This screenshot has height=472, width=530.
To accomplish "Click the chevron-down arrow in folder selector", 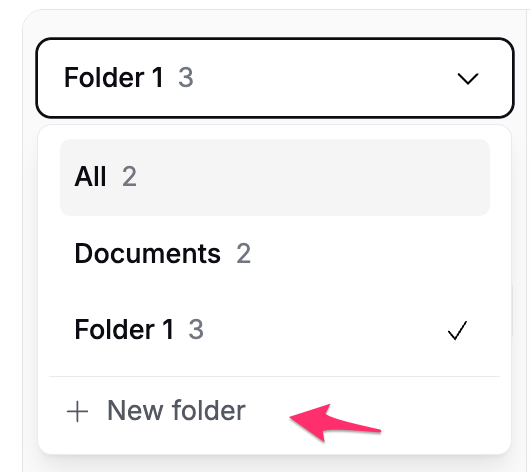I will pyautogui.click(x=468, y=78).
